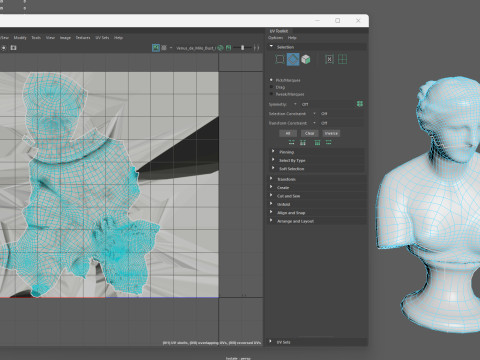Click the round green icon after the texture name
The height and width of the screenshot is (360, 480).
point(220,48)
